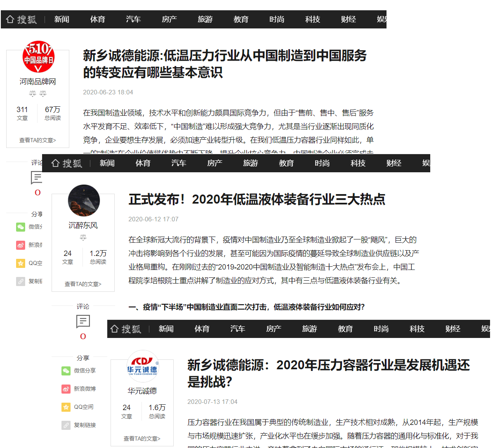The image size is (495, 448).
Task: Open 沉醉东风 author avatar picture
Action: click(x=84, y=201)
